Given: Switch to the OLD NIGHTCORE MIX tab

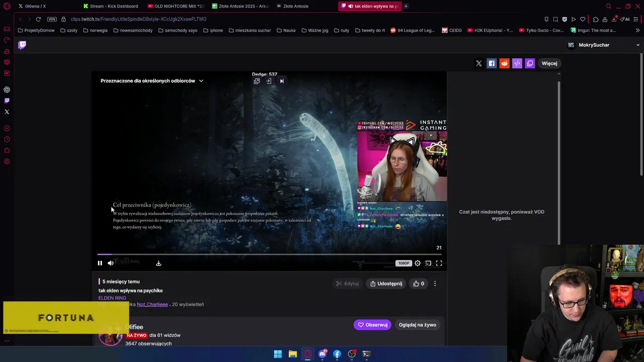Looking at the screenshot, I should (176, 6).
